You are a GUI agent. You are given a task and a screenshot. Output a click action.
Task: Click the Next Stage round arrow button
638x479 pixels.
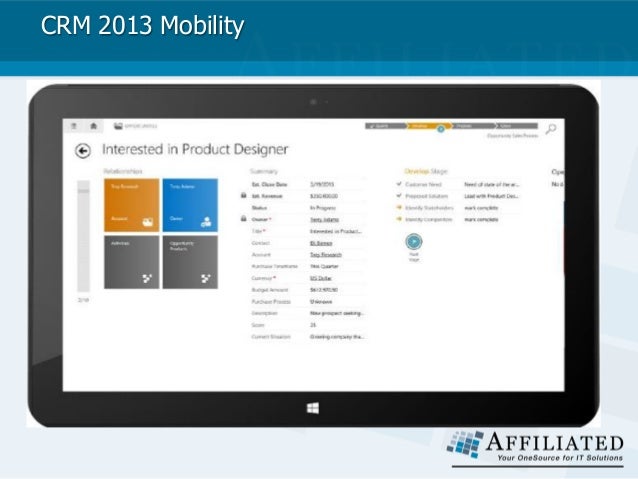pyautogui.click(x=414, y=242)
